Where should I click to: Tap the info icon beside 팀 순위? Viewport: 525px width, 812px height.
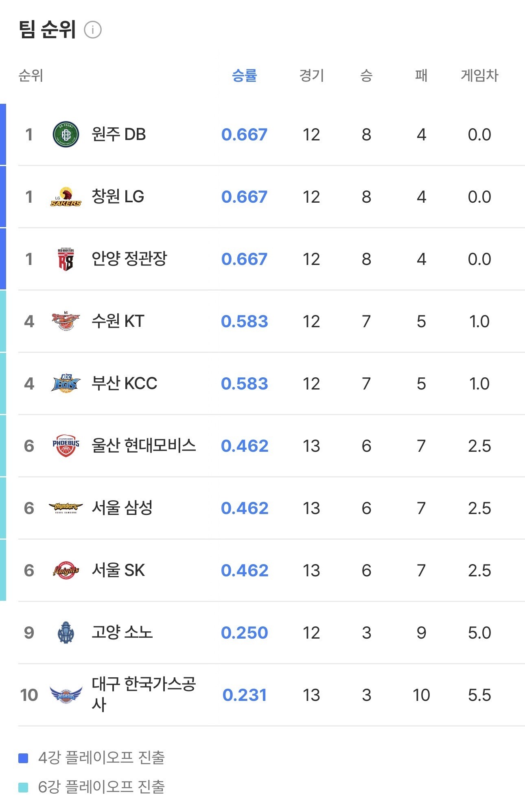click(x=92, y=30)
